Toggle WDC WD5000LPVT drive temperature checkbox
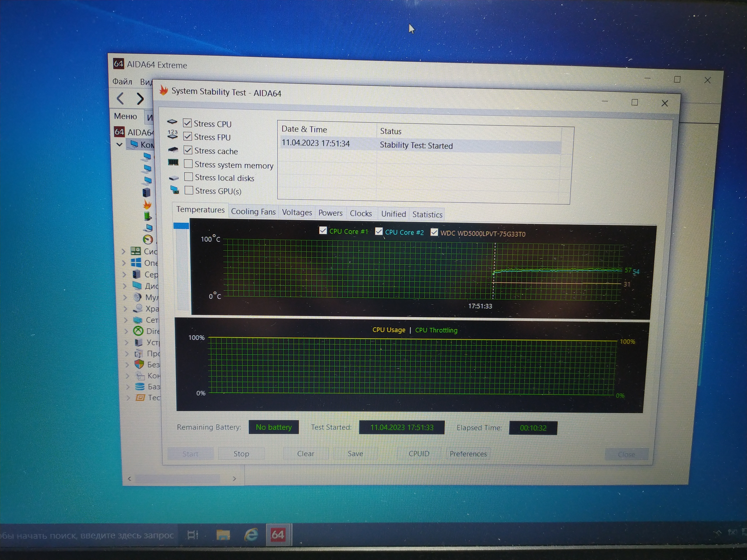Screen dimensions: 747x560 [x=434, y=232]
